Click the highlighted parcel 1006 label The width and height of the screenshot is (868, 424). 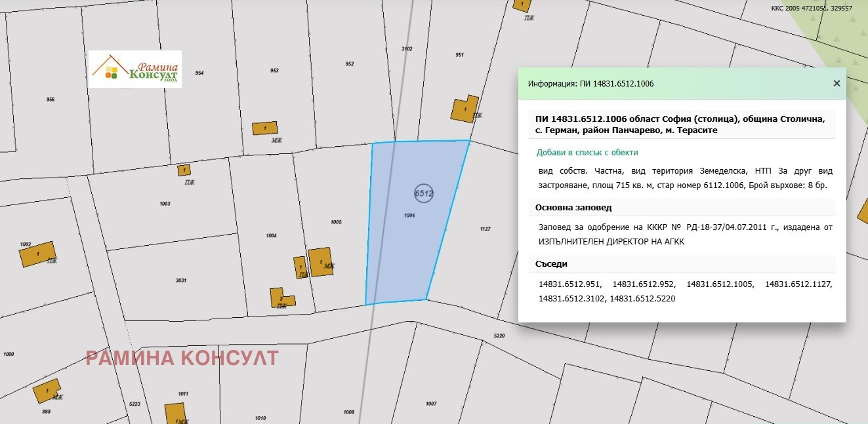pyautogui.click(x=409, y=215)
